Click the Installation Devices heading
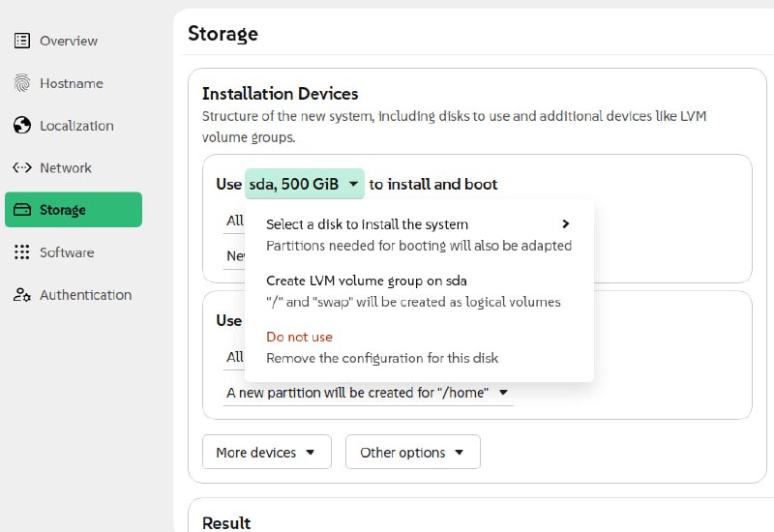This screenshot has width=774, height=532. (x=280, y=94)
